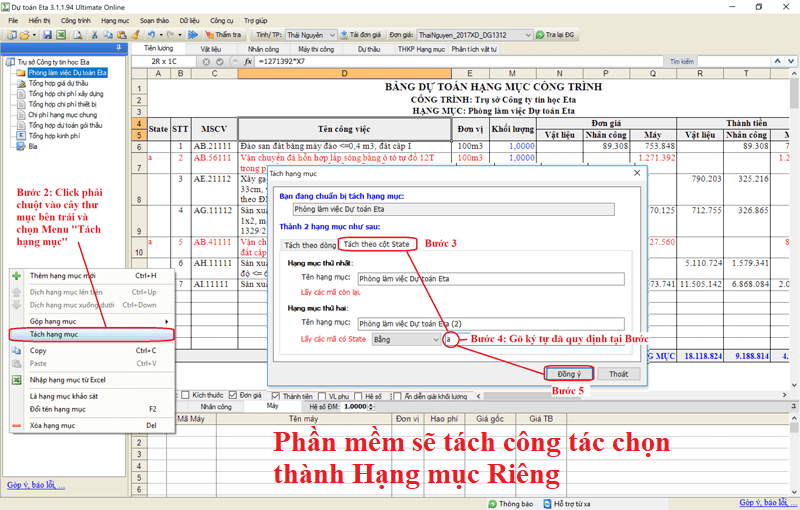Click the Open folder toolbar icon
This screenshot has height=510, width=800.
[x=24, y=35]
